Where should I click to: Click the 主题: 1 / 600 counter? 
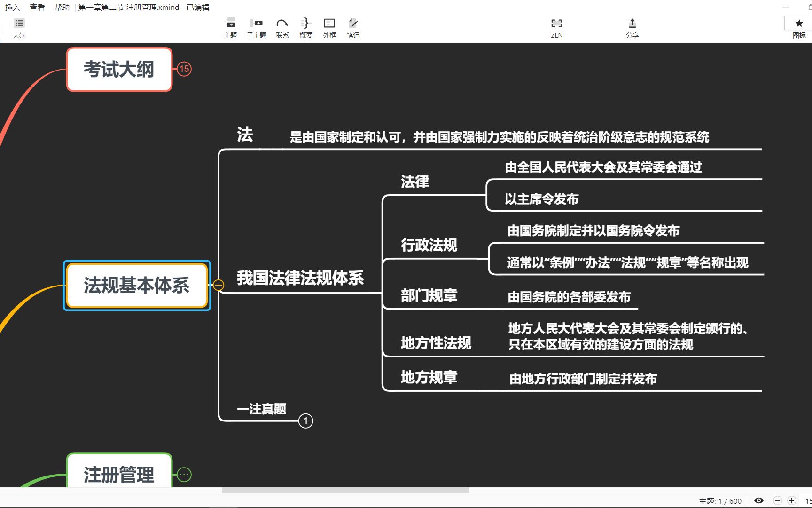[x=720, y=501]
